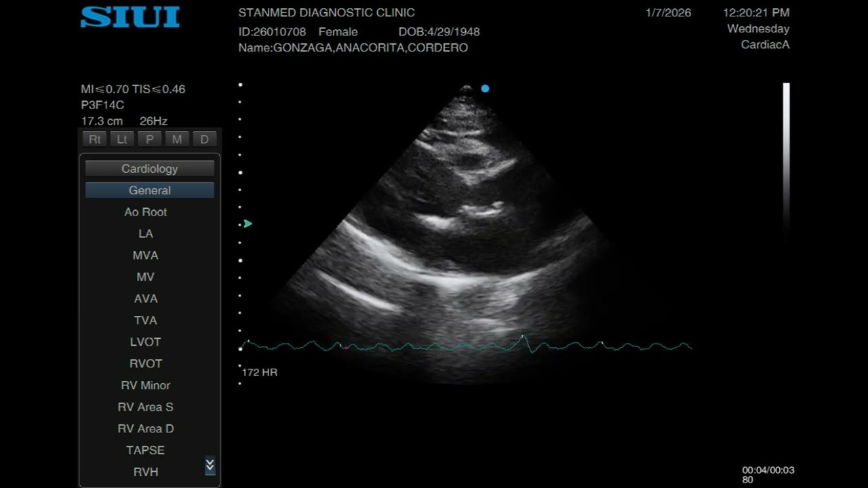
Task: Choose the LA measurement
Action: 146,234
